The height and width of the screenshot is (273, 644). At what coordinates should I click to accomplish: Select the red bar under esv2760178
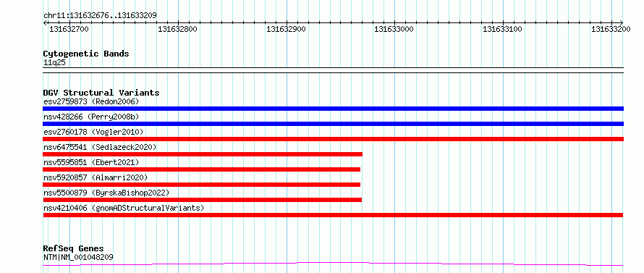click(333, 139)
